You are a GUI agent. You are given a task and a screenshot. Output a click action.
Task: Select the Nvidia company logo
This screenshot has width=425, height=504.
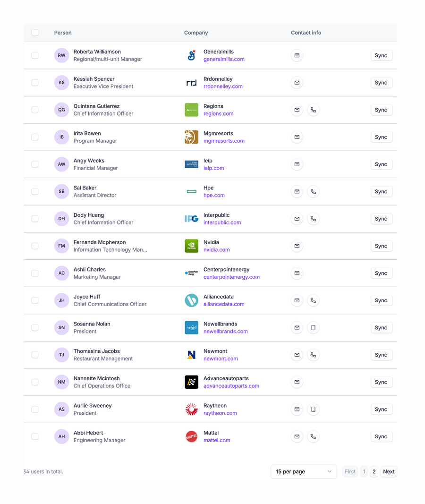pos(191,246)
